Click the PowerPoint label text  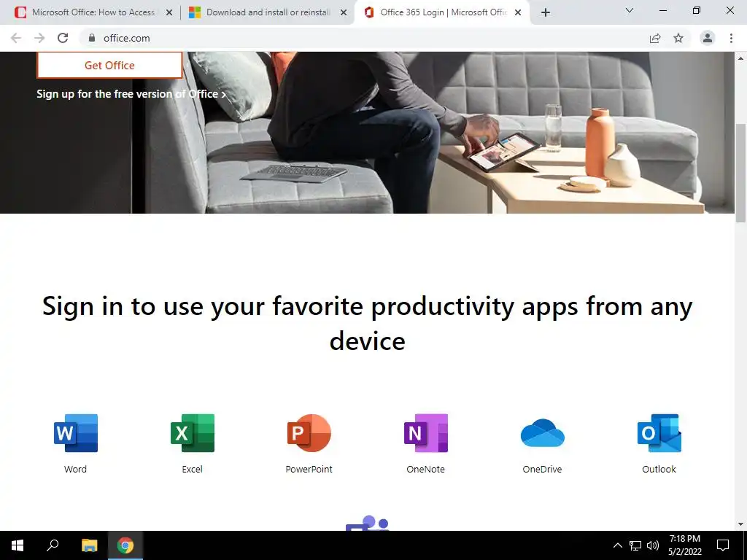(309, 469)
